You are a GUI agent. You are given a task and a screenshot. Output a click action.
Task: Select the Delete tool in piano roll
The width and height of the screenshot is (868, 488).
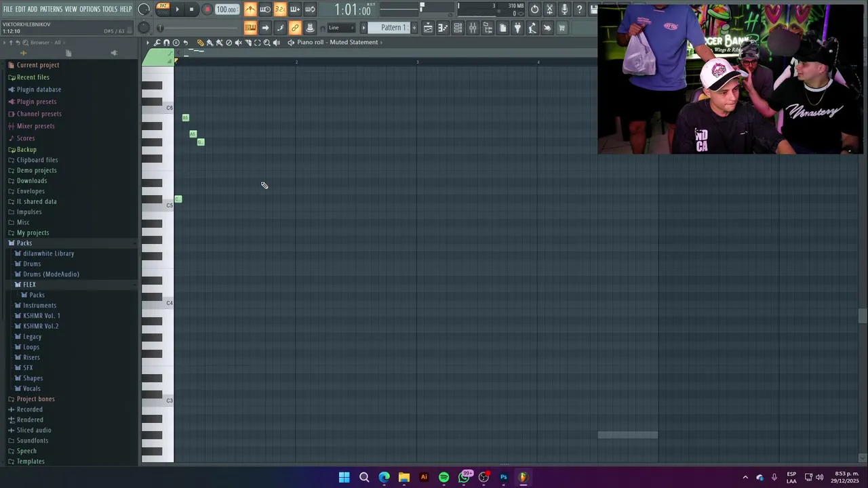(229, 42)
